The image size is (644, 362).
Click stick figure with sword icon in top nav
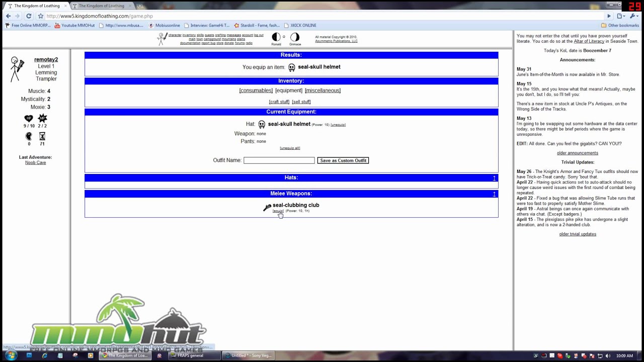[162, 39]
